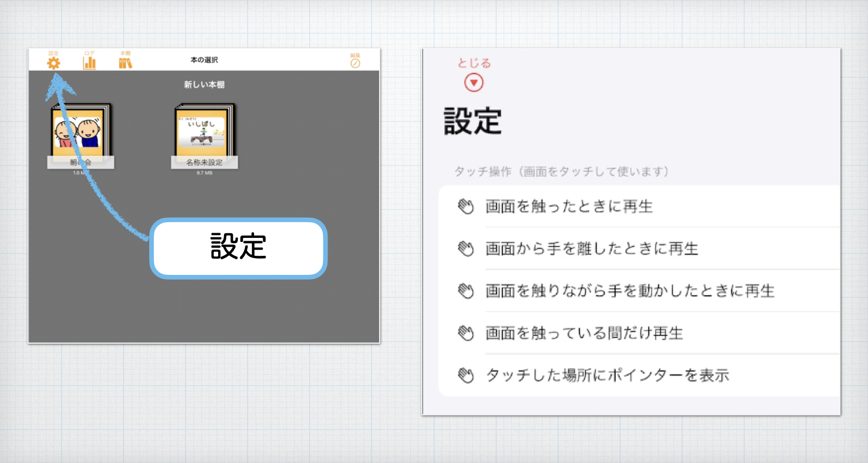Click the hand icon beside 画面を触りながら手を動かしたときに再生
Screen dimensions: 868x463
pos(466,291)
